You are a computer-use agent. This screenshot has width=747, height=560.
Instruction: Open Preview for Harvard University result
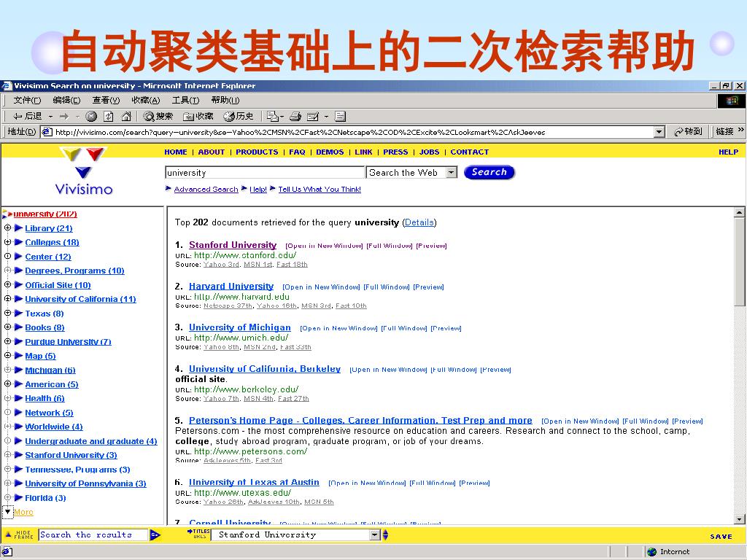(x=428, y=287)
